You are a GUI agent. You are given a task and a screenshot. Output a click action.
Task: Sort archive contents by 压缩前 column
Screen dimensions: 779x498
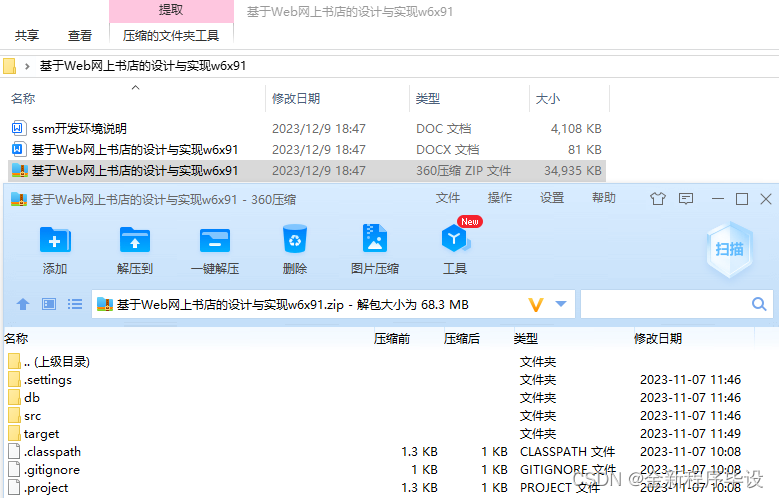coord(392,338)
